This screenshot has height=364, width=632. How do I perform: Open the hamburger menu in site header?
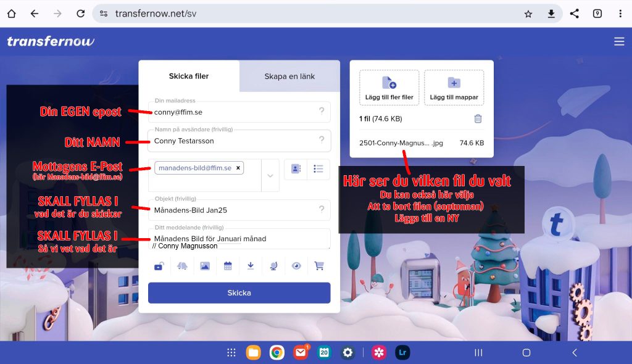[619, 41]
